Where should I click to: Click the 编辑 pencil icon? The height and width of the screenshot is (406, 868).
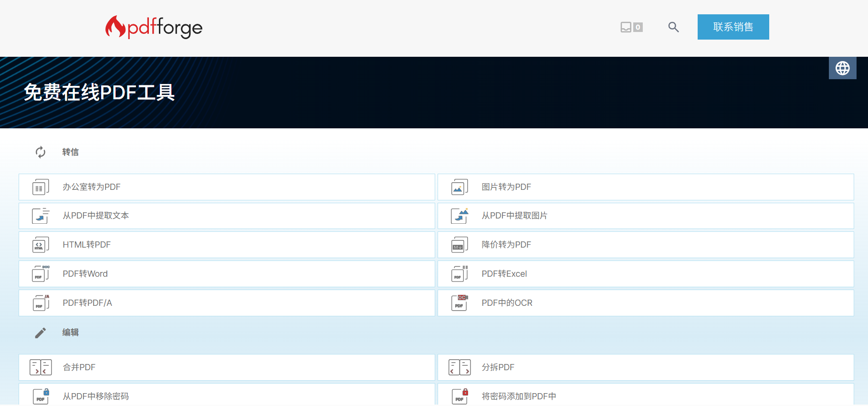coord(41,333)
